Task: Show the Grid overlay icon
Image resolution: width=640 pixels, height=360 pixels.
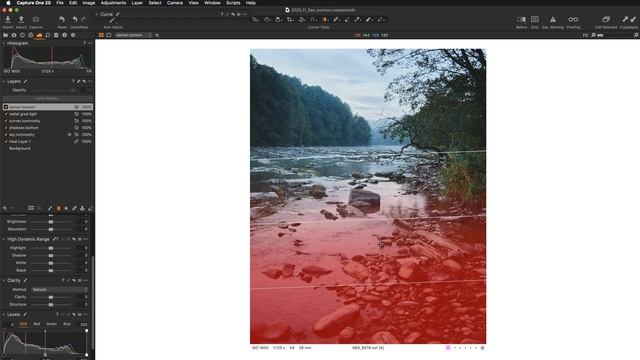Action: [x=535, y=19]
